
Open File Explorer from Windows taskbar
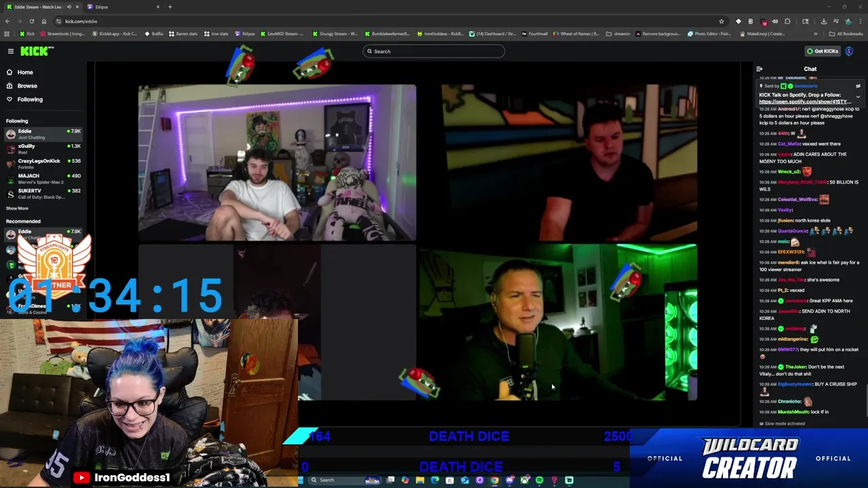point(420,480)
